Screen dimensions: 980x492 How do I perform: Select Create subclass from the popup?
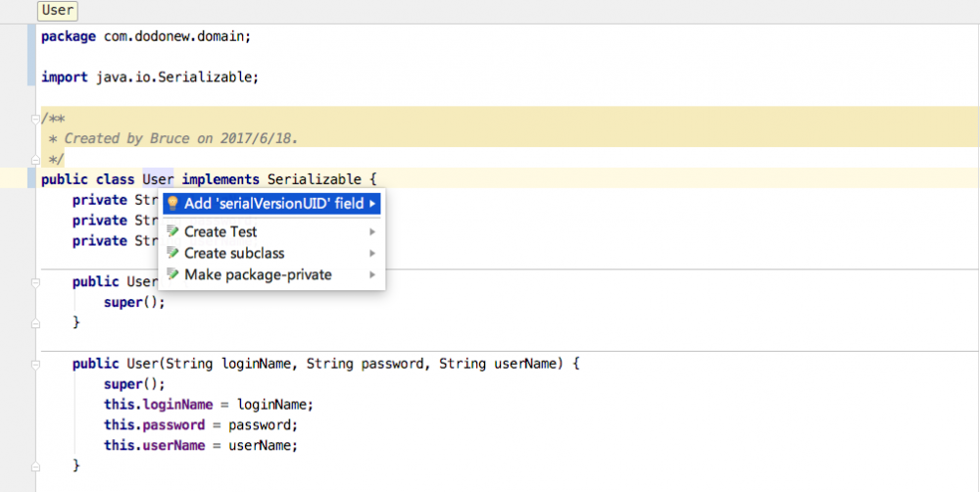click(234, 253)
